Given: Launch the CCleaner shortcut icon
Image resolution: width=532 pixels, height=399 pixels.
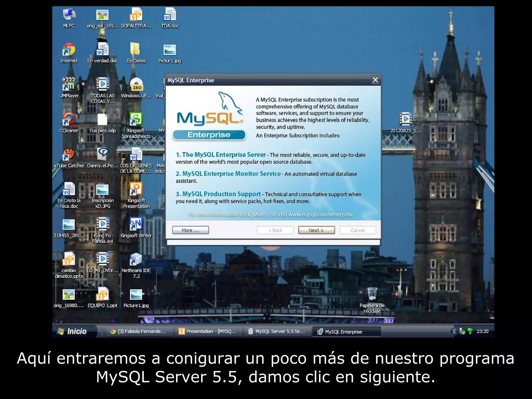Looking at the screenshot, I should (69, 123).
